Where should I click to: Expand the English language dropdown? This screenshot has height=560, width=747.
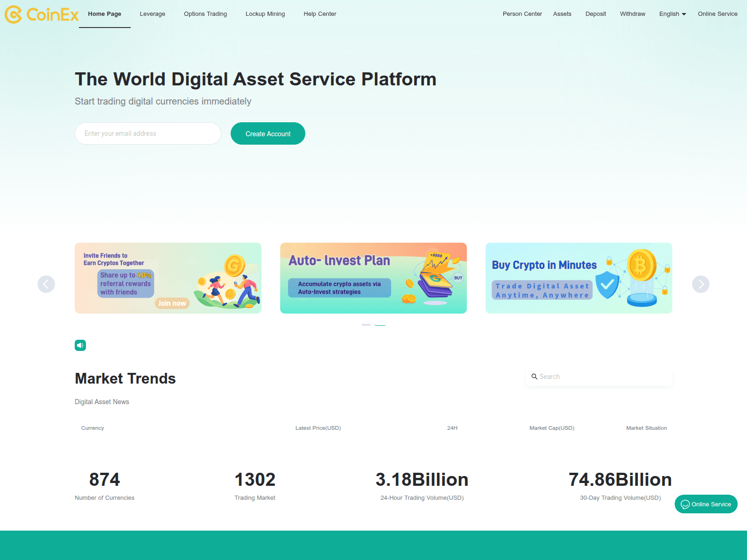(x=673, y=14)
